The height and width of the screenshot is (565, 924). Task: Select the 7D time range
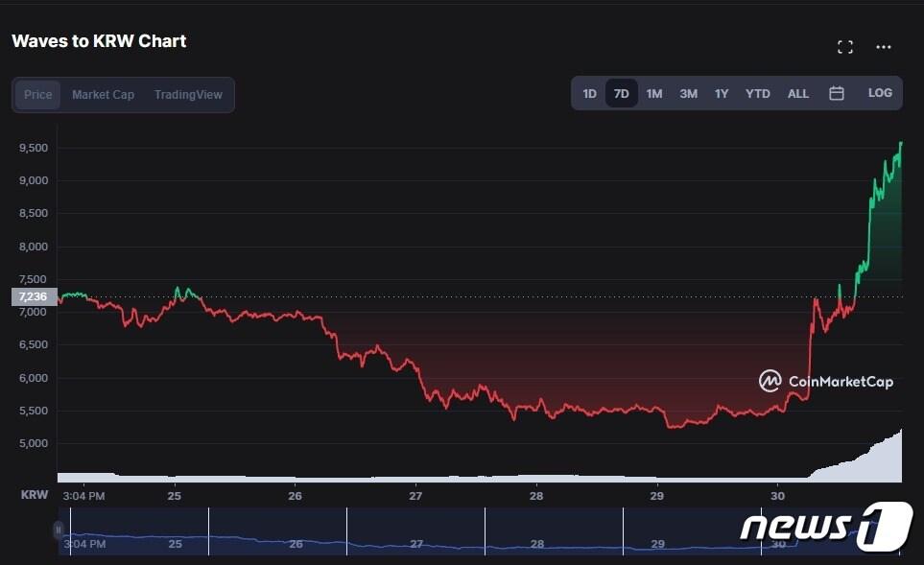click(x=622, y=94)
